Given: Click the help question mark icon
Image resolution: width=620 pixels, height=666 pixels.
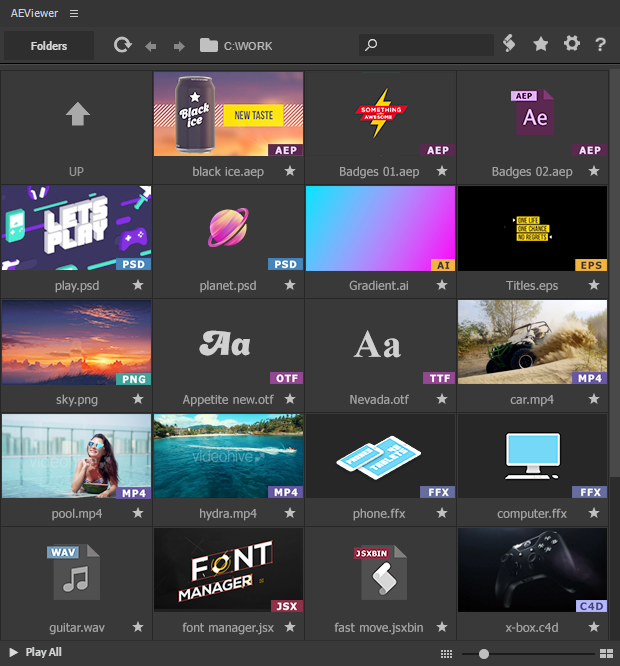Looking at the screenshot, I should pyautogui.click(x=601, y=45).
